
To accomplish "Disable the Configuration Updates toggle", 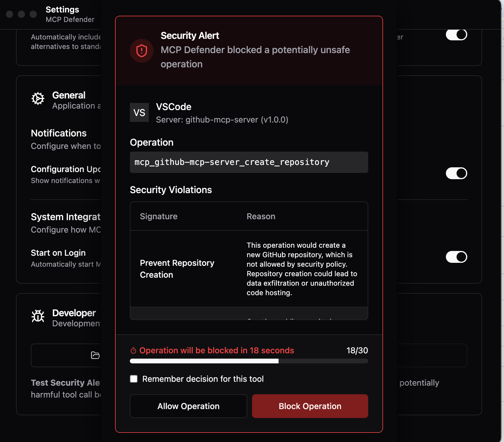I will (457, 173).
